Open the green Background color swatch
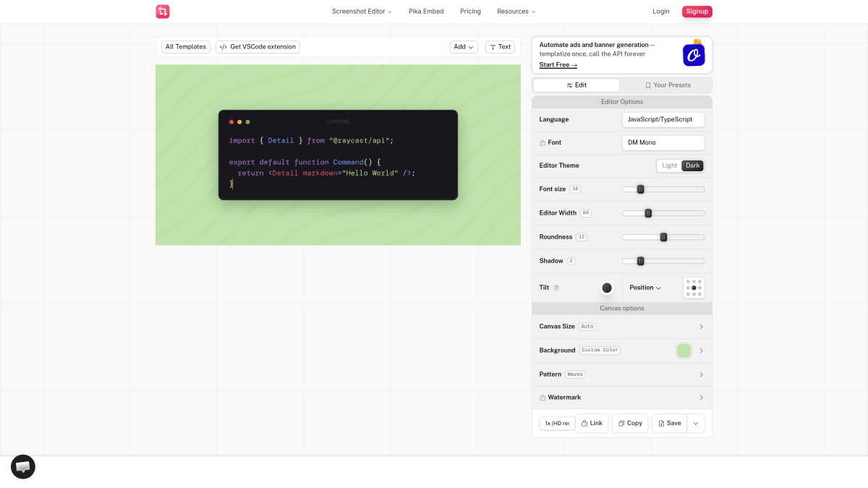 pyautogui.click(x=684, y=351)
